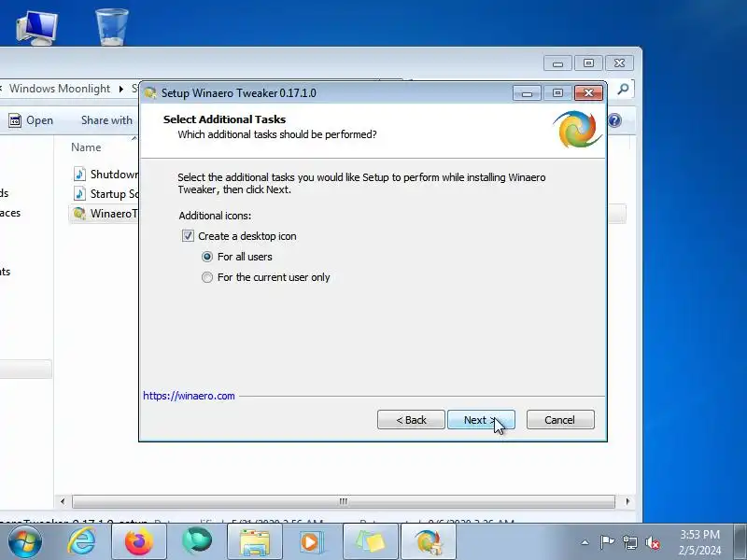The image size is (747, 560).
Task: Click the muted volume tray icon
Action: (x=653, y=542)
